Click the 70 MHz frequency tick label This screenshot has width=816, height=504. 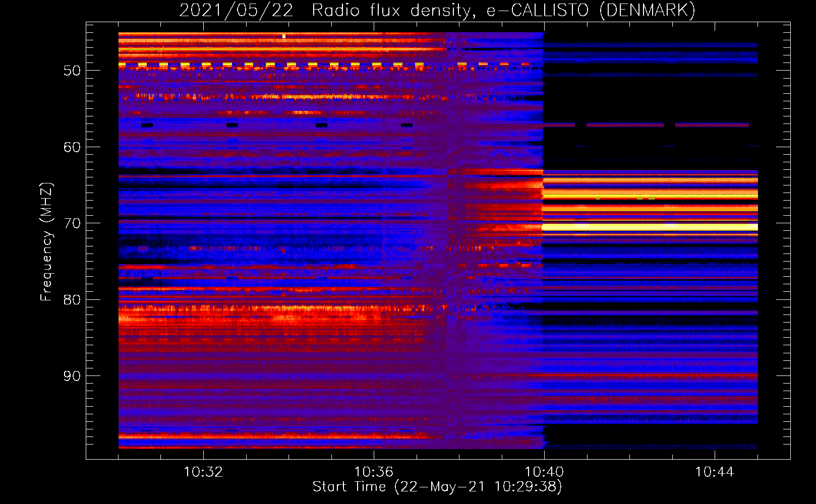coord(72,223)
